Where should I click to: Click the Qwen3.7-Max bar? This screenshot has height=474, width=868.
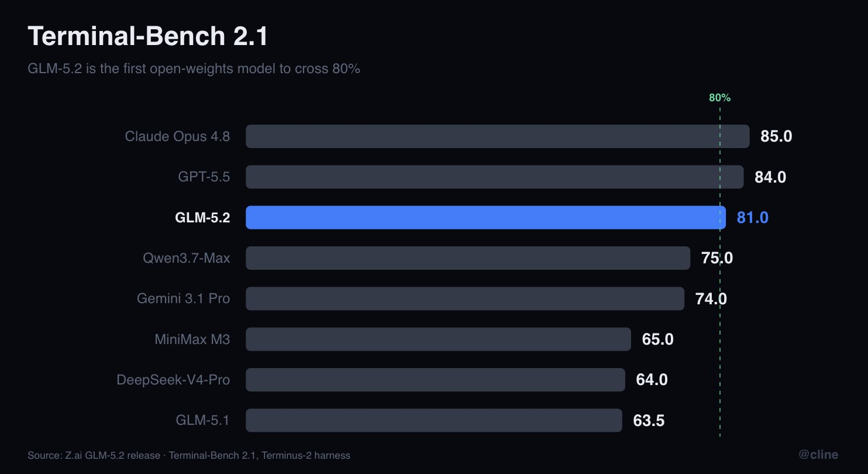[468, 258]
